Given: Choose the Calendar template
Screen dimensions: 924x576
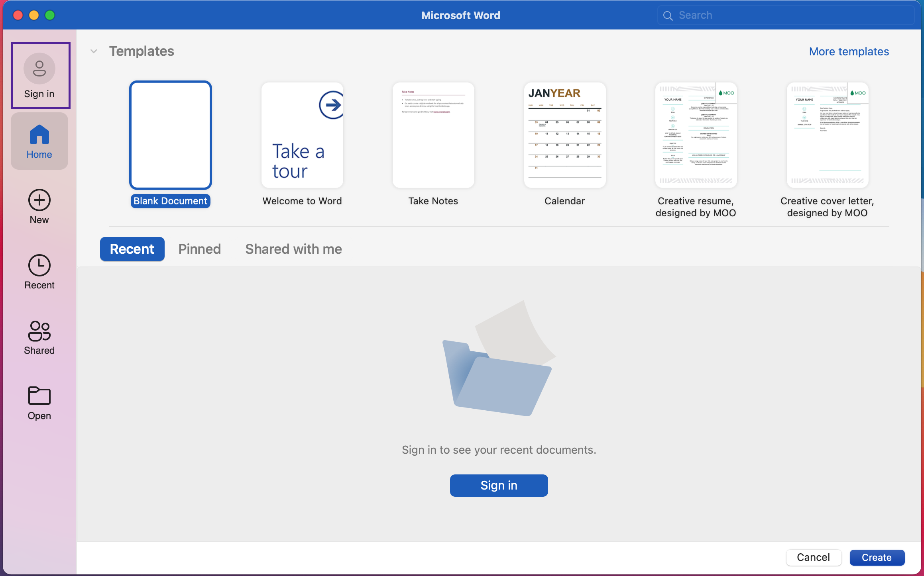Looking at the screenshot, I should coord(565,135).
